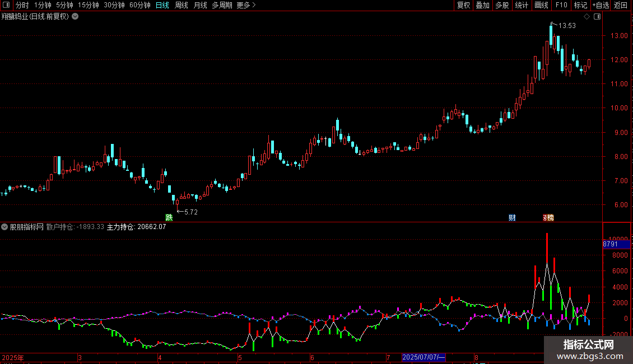Open 多周期 multi-period view
Screen dimensions: 633x364
pyautogui.click(x=222, y=5)
